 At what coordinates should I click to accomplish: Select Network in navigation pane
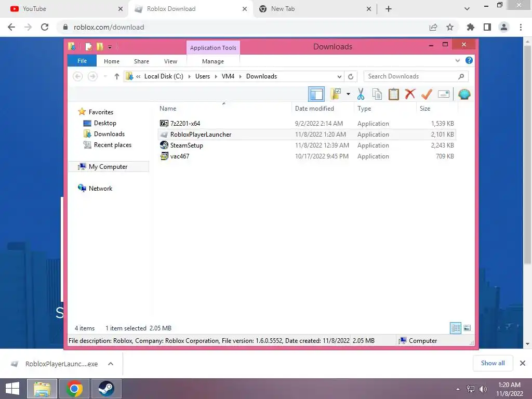[100, 188]
